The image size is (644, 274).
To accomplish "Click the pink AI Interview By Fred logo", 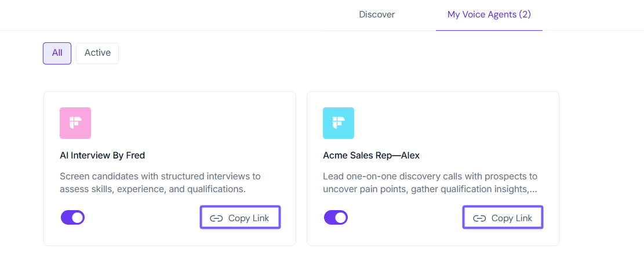I will pos(75,123).
